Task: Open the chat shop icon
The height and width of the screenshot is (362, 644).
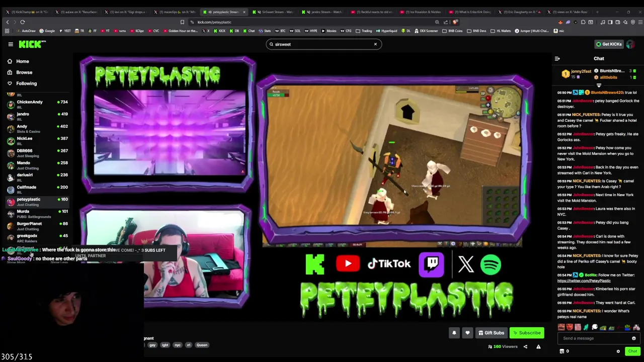Action: [562, 351]
